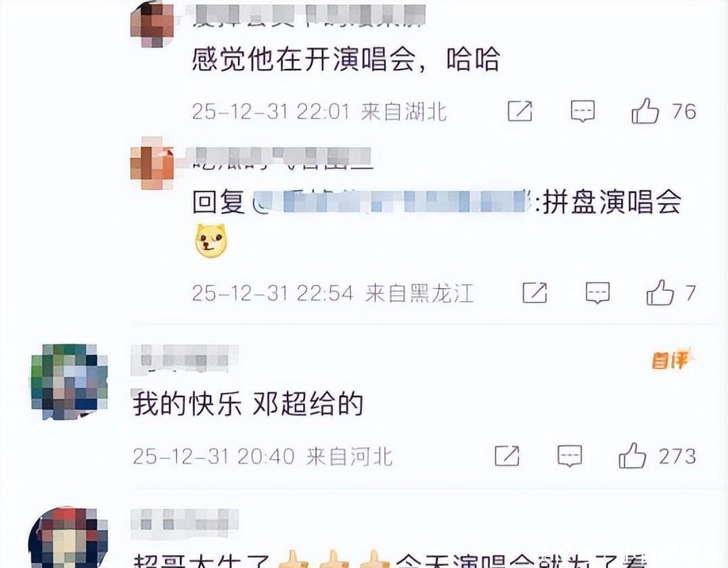Open reply box for 拼盘演唱会 comment
728x568 pixels.
pos(597,293)
